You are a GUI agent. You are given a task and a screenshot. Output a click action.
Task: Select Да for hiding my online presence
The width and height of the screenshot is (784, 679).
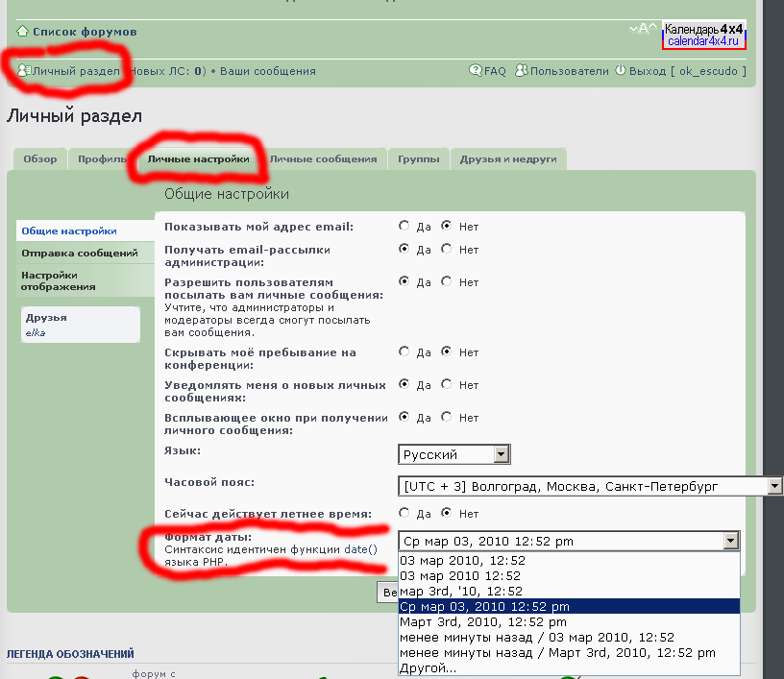tap(404, 352)
